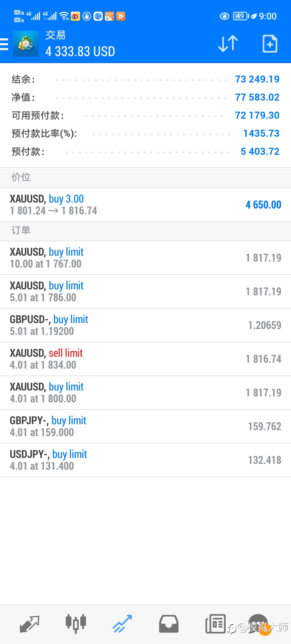Open the Quotes tab at bottom
The image size is (291, 644).
tap(30, 624)
